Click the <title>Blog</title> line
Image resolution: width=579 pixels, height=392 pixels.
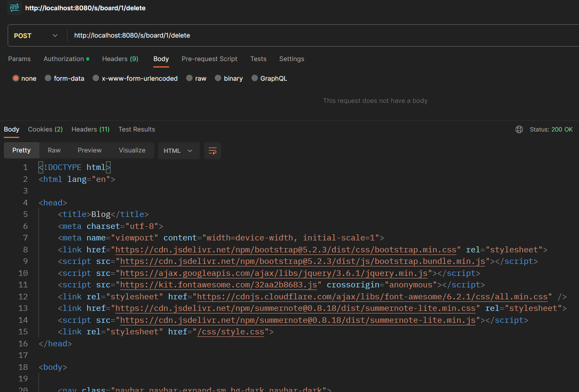pos(103,214)
